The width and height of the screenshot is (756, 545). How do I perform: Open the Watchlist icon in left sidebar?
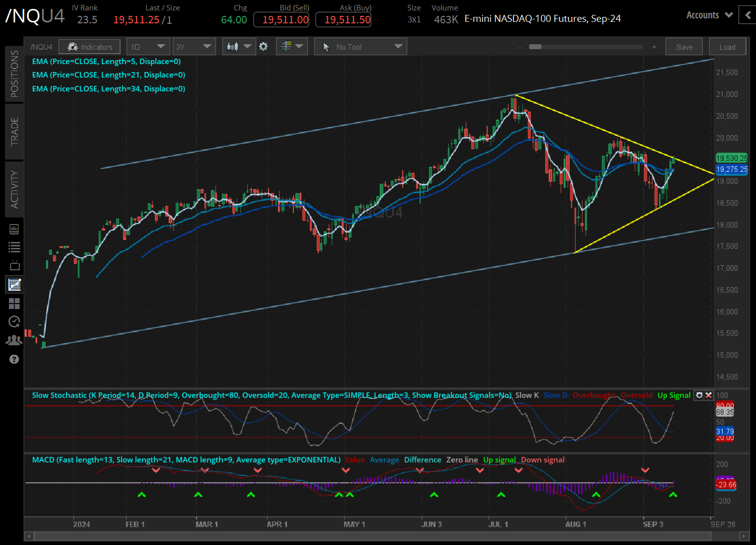[x=14, y=247]
